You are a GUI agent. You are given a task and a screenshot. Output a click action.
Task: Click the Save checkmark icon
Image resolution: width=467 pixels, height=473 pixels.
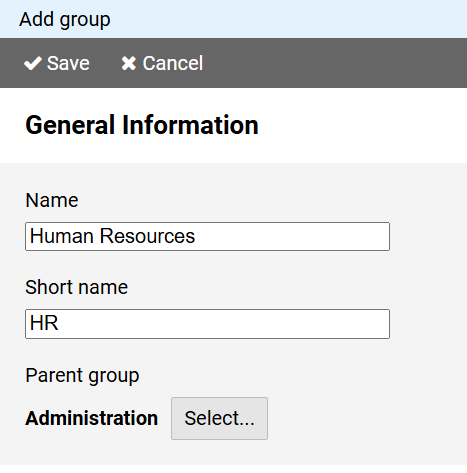click(x=33, y=63)
